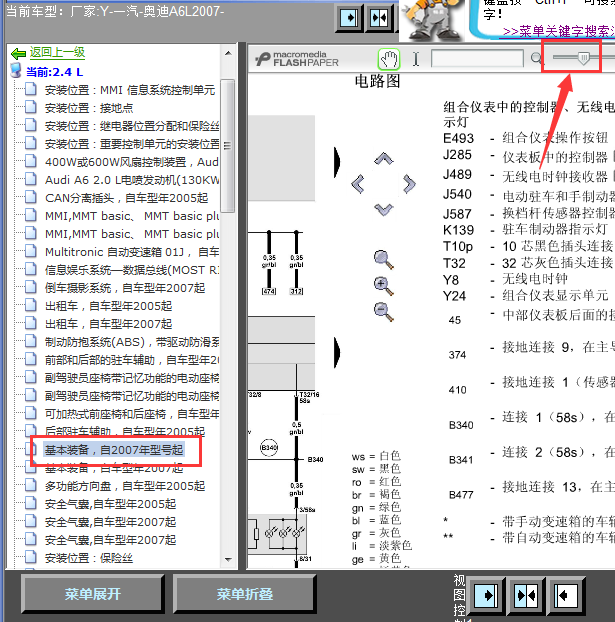615x622 pixels.
Task: Click the zoom-out magnifier with minus
Action: (x=384, y=312)
